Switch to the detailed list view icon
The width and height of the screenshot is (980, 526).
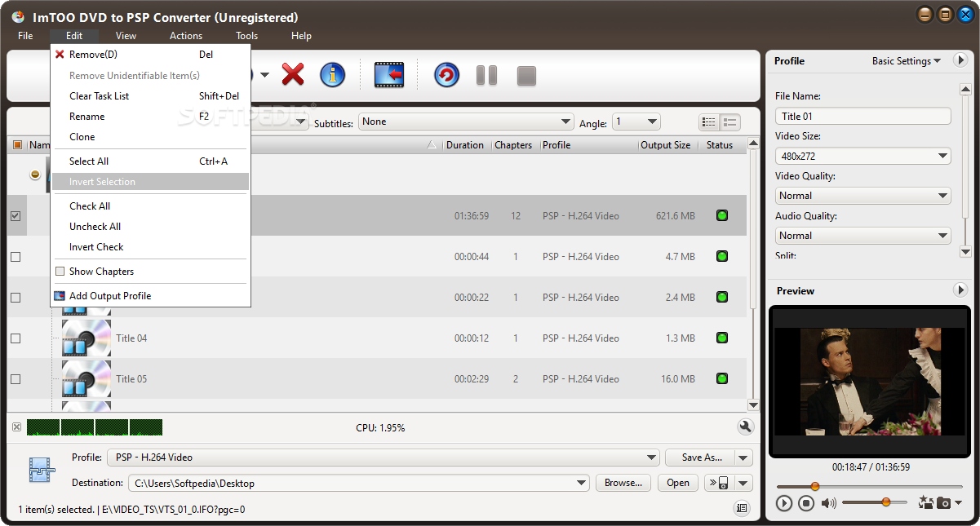point(709,122)
